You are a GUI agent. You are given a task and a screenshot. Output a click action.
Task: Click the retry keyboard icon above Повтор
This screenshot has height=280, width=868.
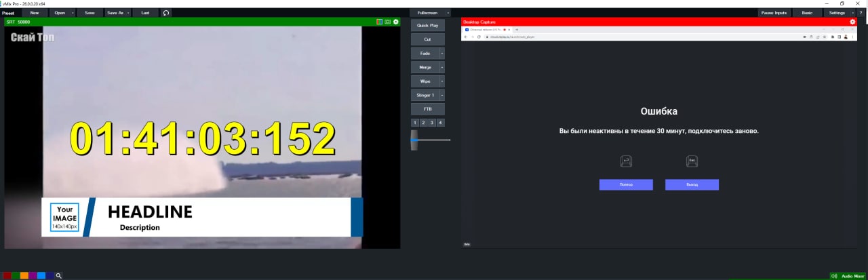(626, 161)
